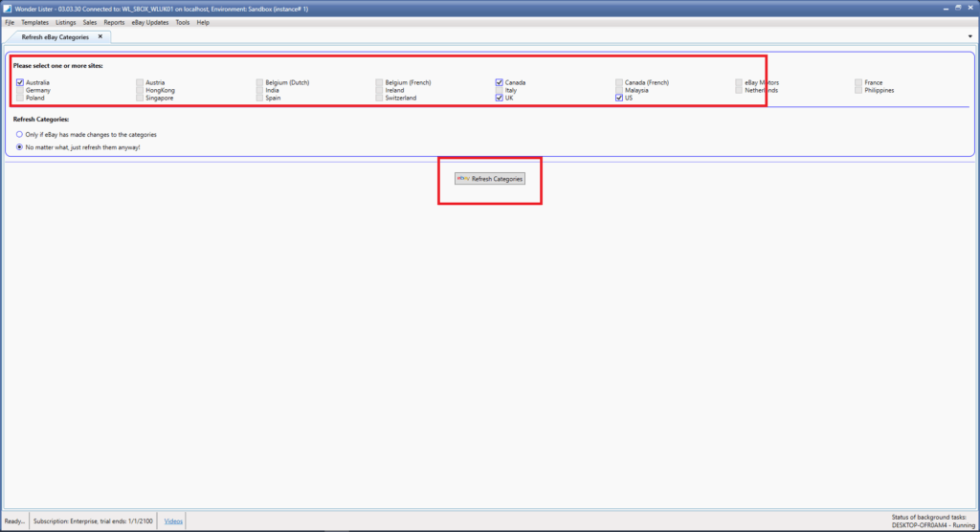Viewport: 980px width, 532px height.
Task: Click the Wonder Lister app icon in title bar
Action: tap(8, 8)
